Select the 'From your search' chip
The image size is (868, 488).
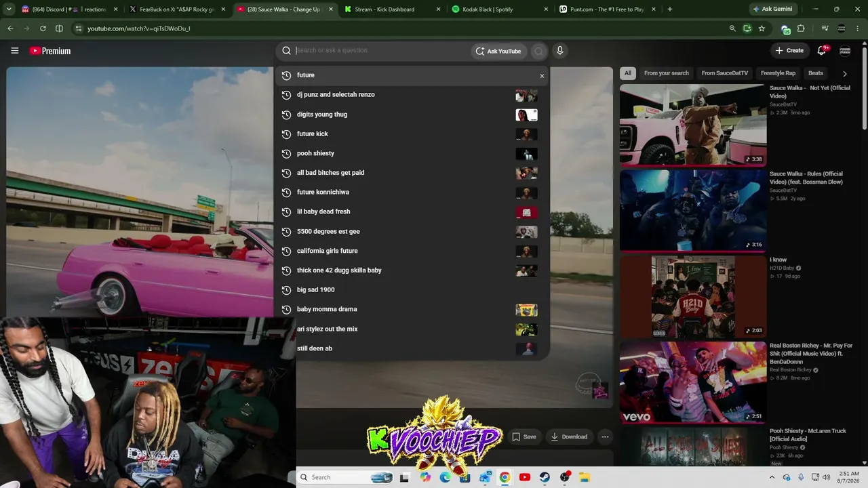click(667, 73)
